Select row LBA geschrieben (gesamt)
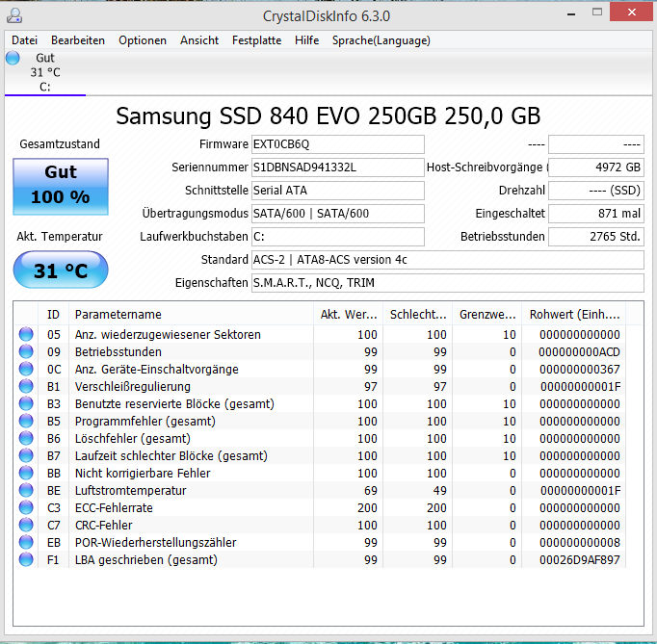Screen dimensions: 657x644 320,559
